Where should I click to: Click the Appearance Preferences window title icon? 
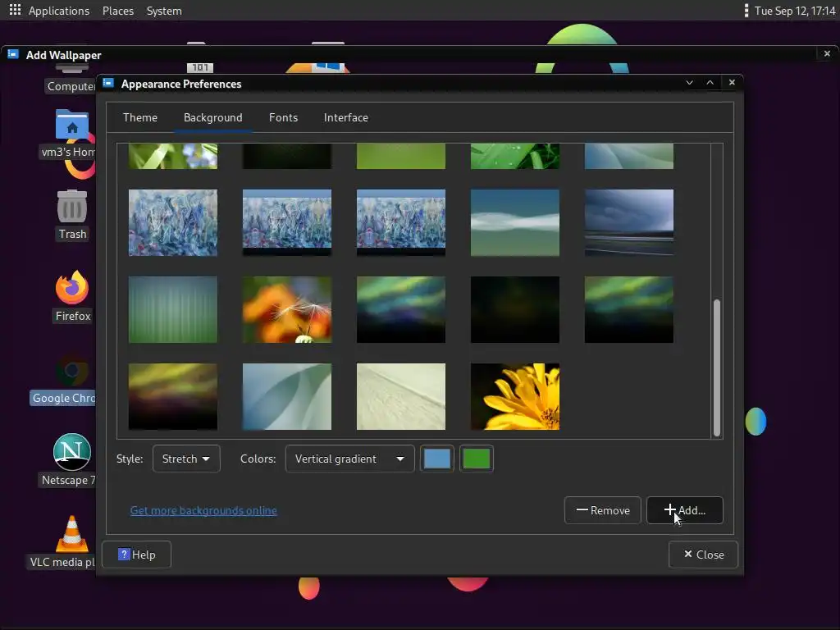click(109, 83)
